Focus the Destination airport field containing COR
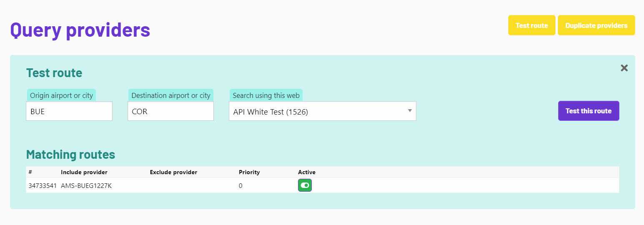The height and width of the screenshot is (225, 644). click(170, 111)
